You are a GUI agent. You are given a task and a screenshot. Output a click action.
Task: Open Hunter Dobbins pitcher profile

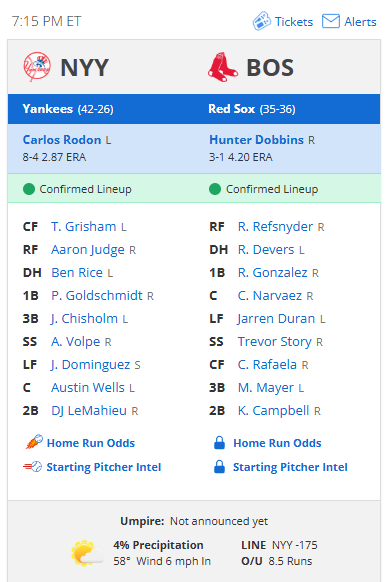coord(256,140)
